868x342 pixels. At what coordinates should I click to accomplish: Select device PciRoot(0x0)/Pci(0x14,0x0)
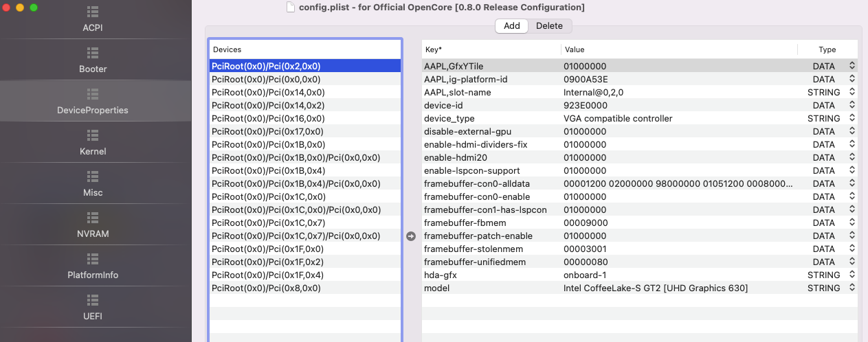[268, 92]
